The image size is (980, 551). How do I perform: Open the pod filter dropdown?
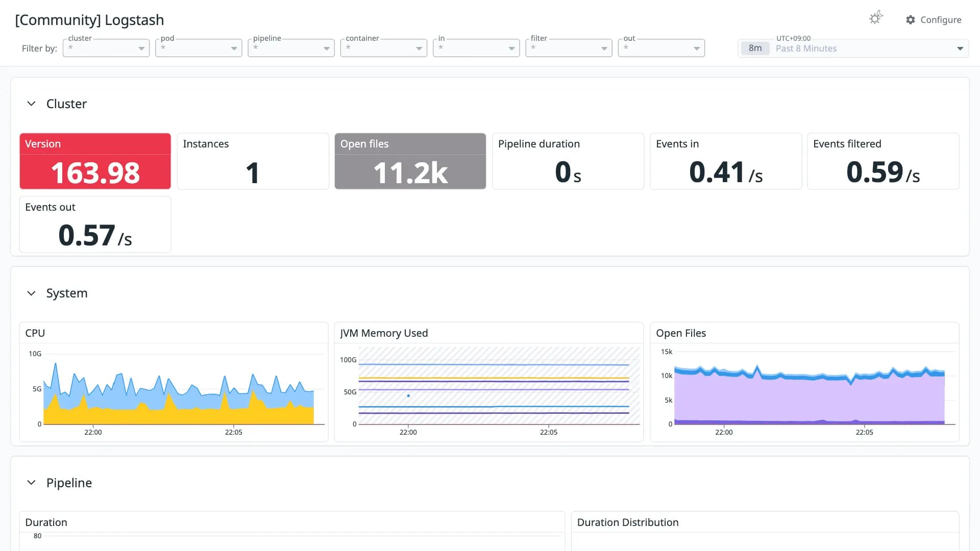199,48
